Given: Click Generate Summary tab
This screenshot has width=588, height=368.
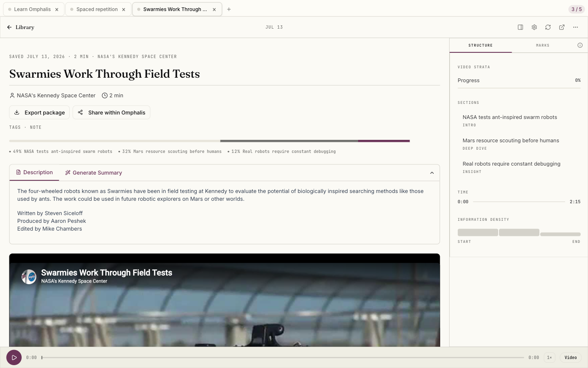Looking at the screenshot, I should (x=94, y=173).
